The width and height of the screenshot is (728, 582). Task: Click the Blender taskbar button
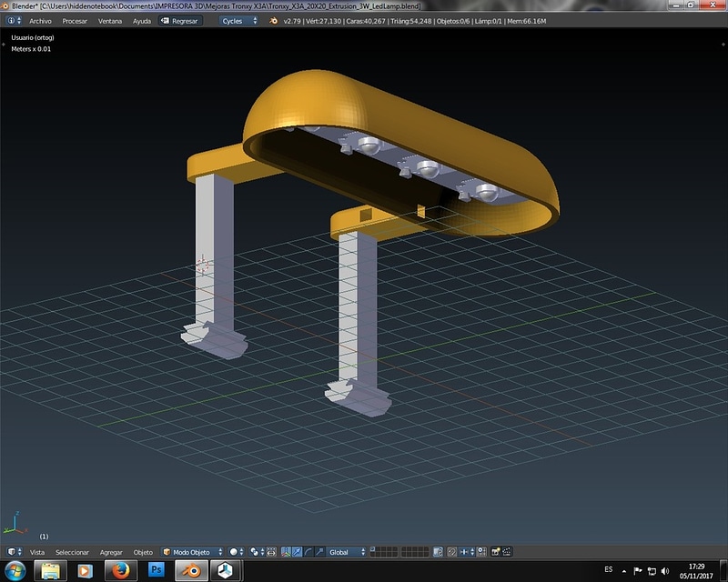pos(191,571)
